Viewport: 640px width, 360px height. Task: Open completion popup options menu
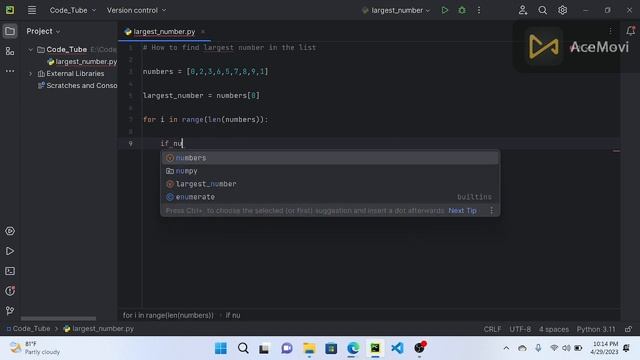pyautogui.click(x=491, y=211)
